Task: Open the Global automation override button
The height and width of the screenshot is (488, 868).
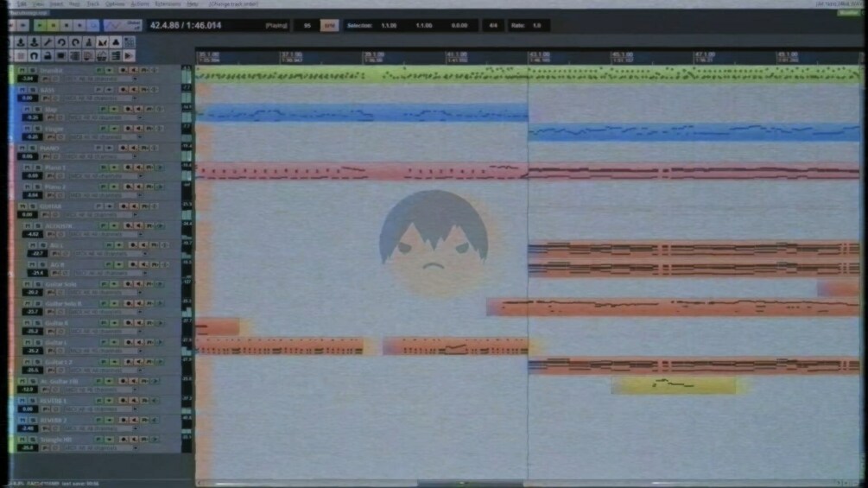Action: click(x=123, y=25)
